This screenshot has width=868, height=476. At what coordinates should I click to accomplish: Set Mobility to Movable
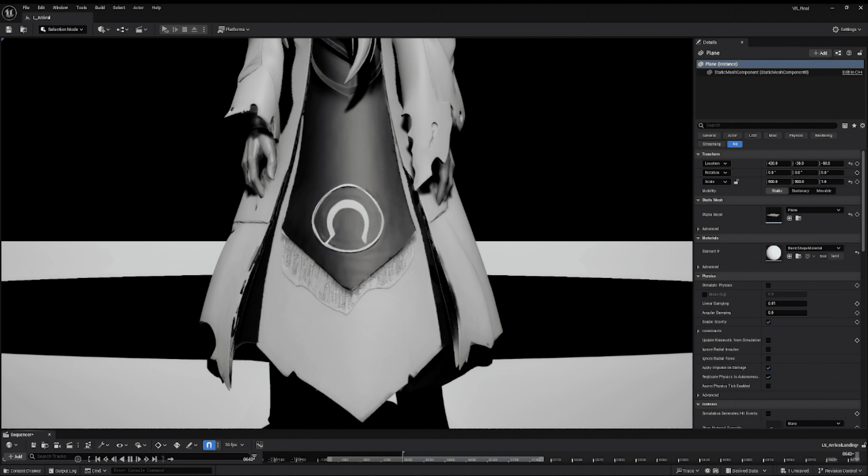pos(824,191)
